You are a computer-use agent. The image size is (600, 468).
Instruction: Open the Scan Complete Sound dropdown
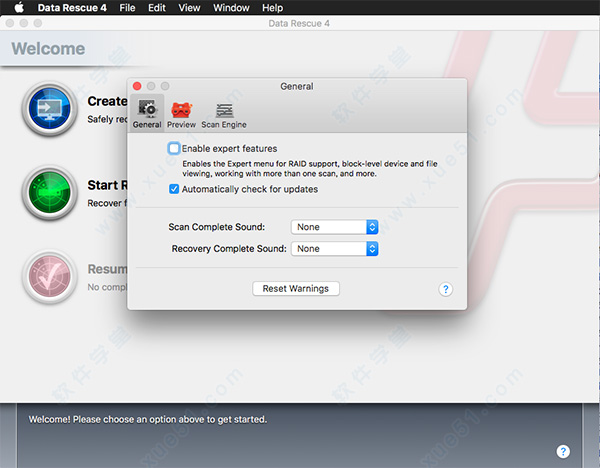pos(334,227)
